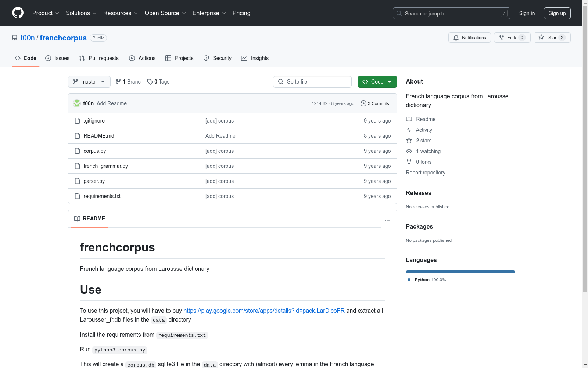This screenshot has height=368, width=588.
Task: Click the star icon beside 2 stars
Action: pos(409,141)
